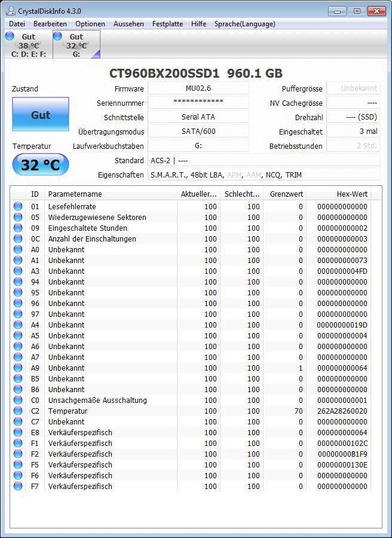392x538 pixels.
Task: Click the Betriebsstunden value 2 Std.
Action: click(x=353, y=146)
